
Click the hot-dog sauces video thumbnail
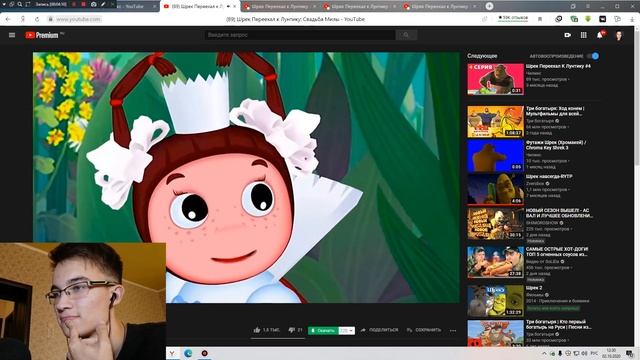point(495,262)
